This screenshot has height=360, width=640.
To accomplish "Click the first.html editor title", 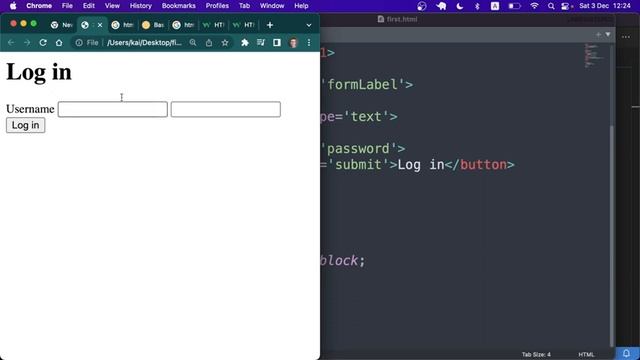I will (398, 19).
